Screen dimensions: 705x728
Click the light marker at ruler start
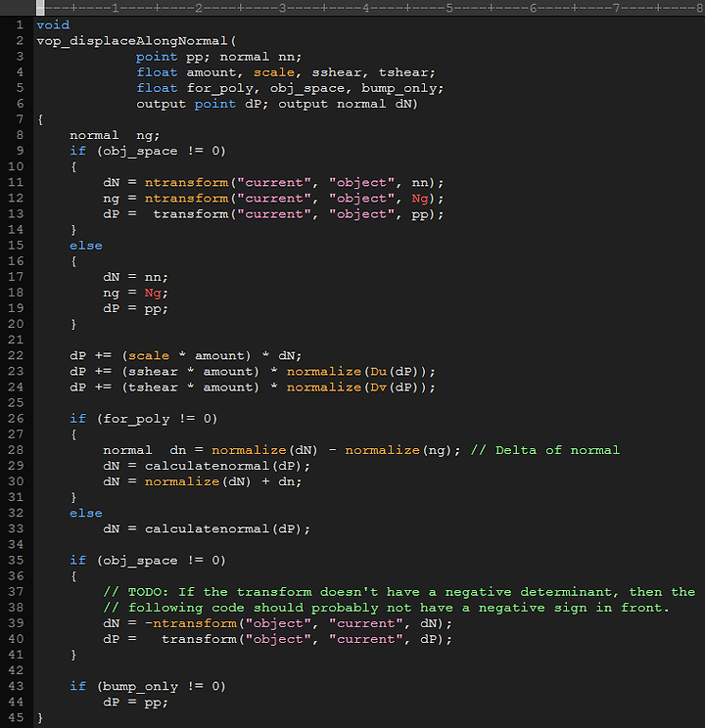40,8
